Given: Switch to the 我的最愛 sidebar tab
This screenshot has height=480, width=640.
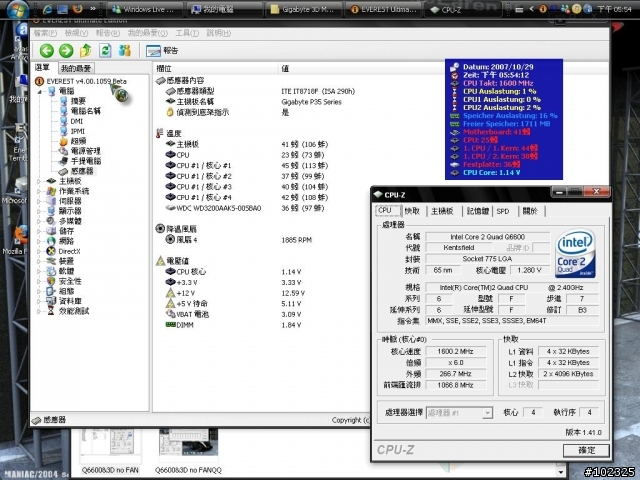Looking at the screenshot, I should point(76,68).
